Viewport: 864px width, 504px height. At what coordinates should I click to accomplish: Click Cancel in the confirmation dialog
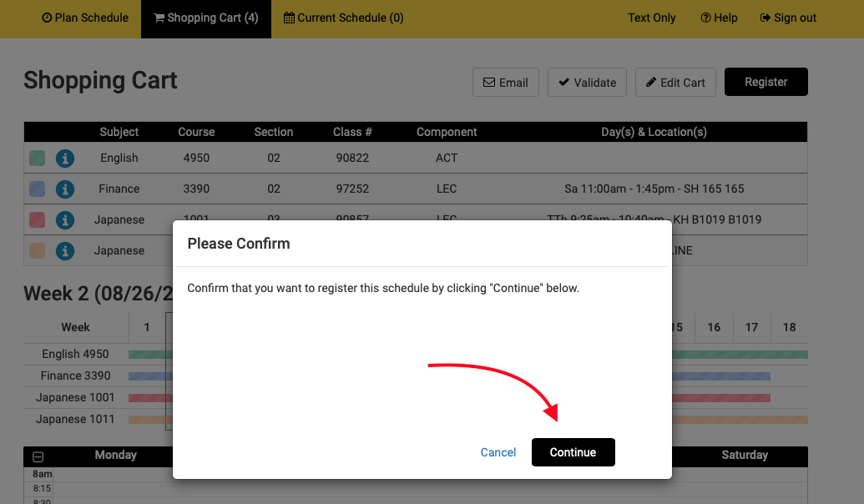(498, 452)
